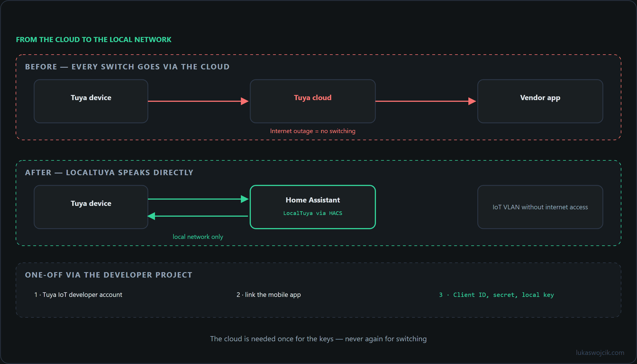637x364 pixels.
Task: Select the 'LocalTuya via HACS' subtitle
Action: (x=313, y=213)
